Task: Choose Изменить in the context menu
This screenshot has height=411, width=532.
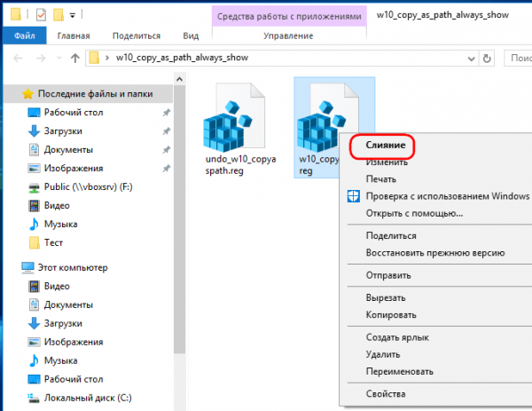Action: pos(387,162)
